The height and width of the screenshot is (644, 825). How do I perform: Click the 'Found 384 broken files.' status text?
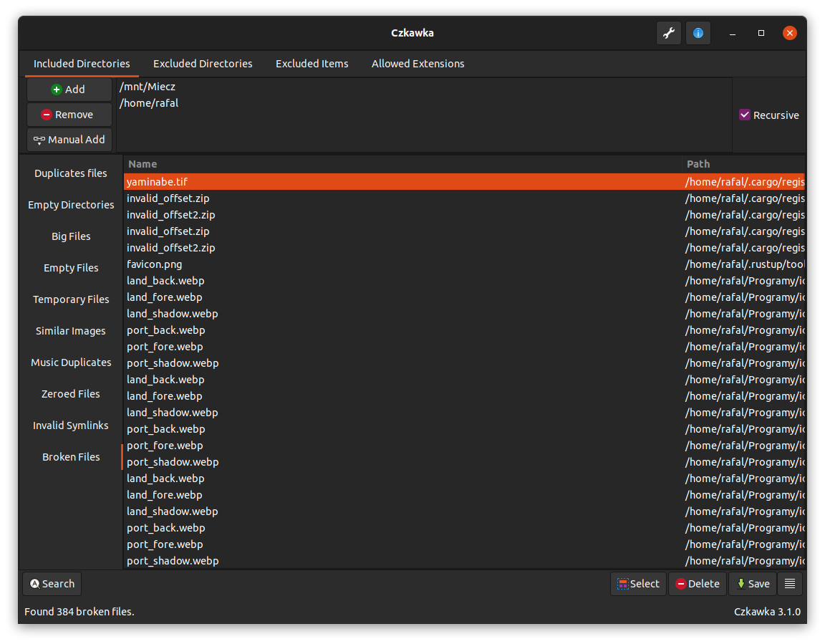[x=79, y=611]
